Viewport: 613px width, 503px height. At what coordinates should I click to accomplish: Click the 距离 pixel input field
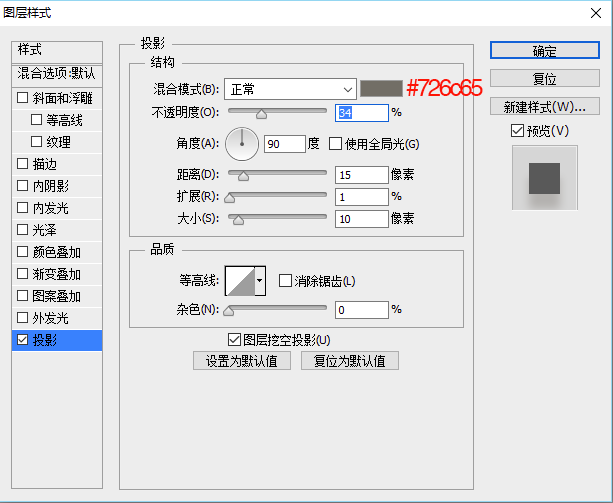tap(361, 175)
